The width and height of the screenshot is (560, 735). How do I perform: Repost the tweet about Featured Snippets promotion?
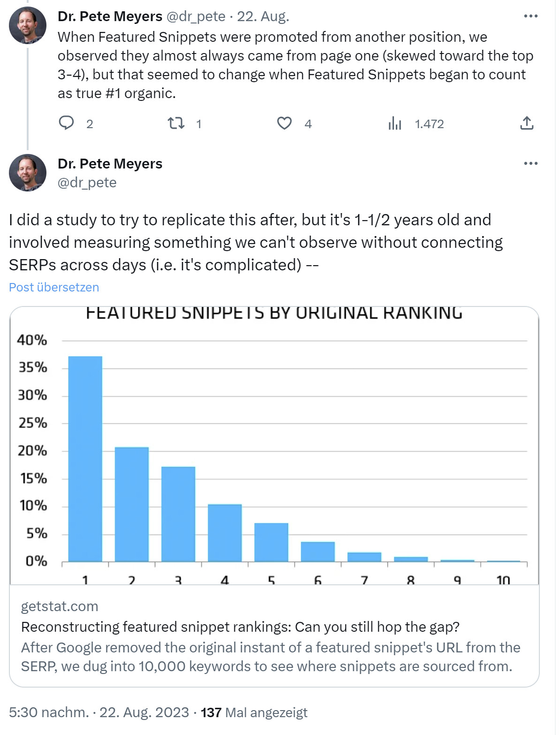coord(176,123)
